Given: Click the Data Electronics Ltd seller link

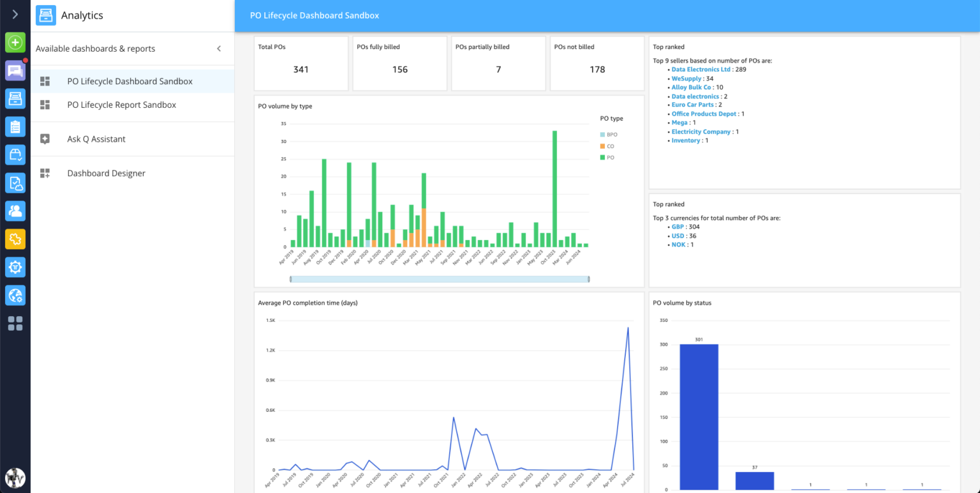Looking at the screenshot, I should [x=701, y=69].
